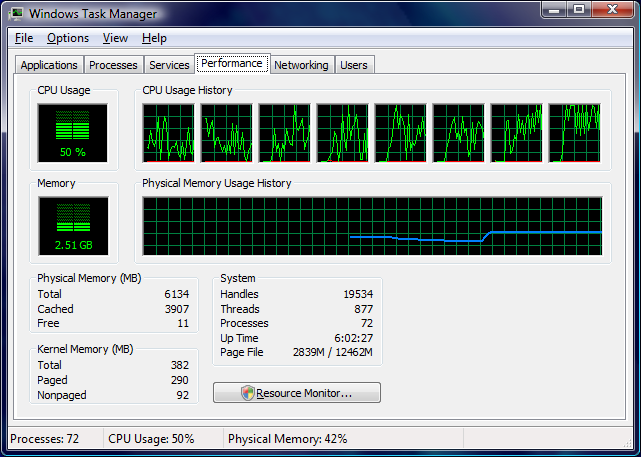Screen dimensions: 641x457
Task: Click status bar Physical Memory: 42%
Action: click(288, 439)
